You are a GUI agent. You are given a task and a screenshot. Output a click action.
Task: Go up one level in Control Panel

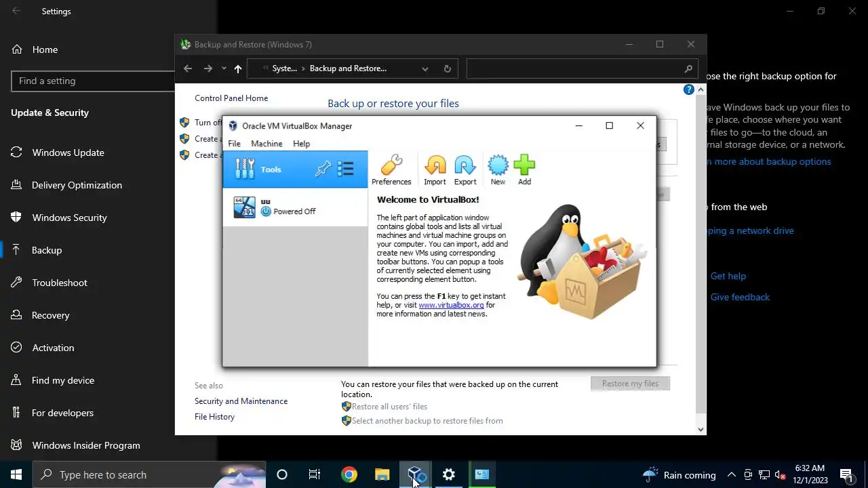[x=238, y=68]
